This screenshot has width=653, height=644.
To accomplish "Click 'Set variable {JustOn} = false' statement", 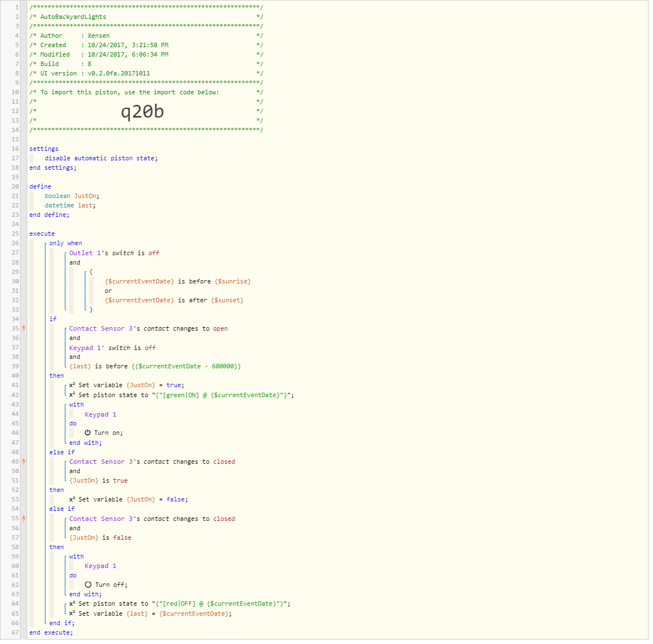I will point(129,499).
